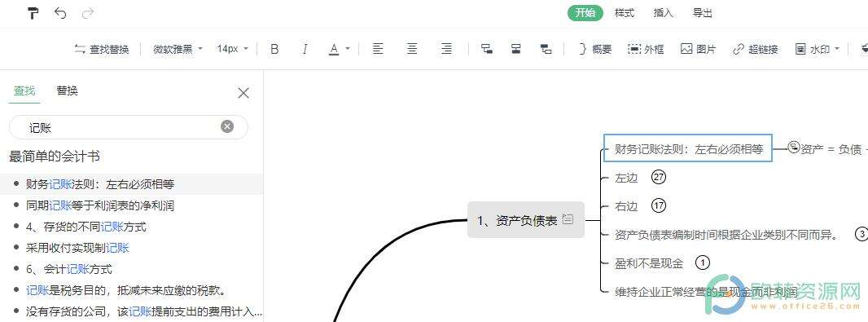Image resolution: width=868 pixels, height=322 pixels.
Task: Select the format painter icon
Action: (33, 13)
